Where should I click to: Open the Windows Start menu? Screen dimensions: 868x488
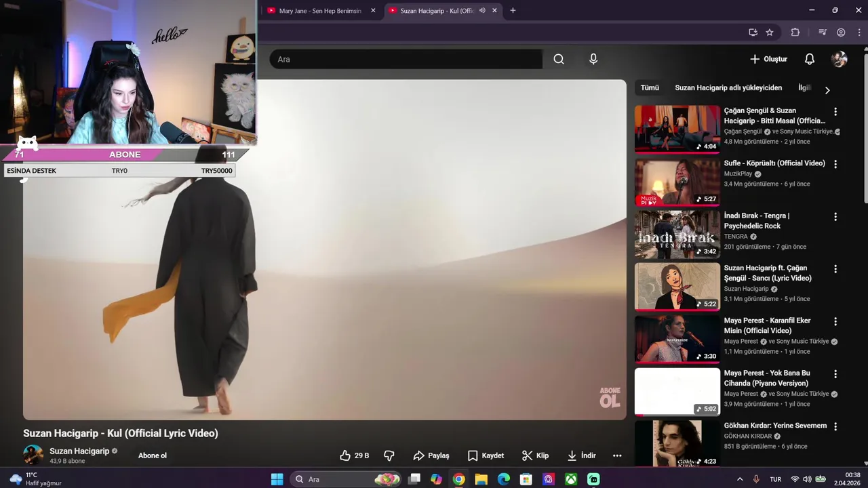(277, 479)
